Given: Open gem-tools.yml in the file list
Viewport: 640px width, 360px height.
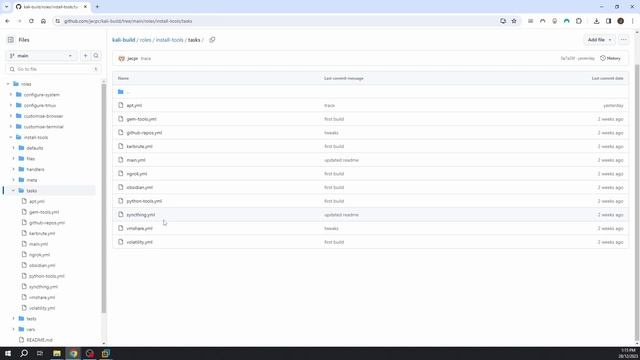Looking at the screenshot, I should (x=141, y=119).
